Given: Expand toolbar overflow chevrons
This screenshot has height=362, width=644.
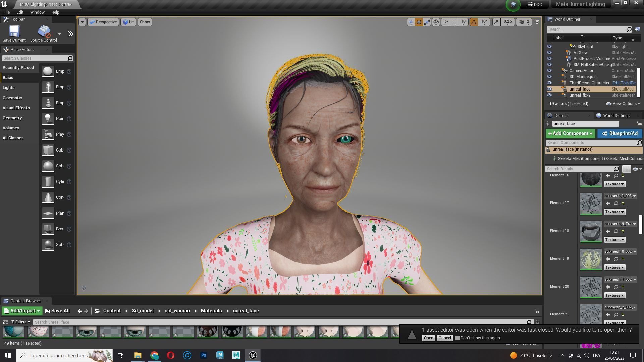Looking at the screenshot, I should coord(70,34).
